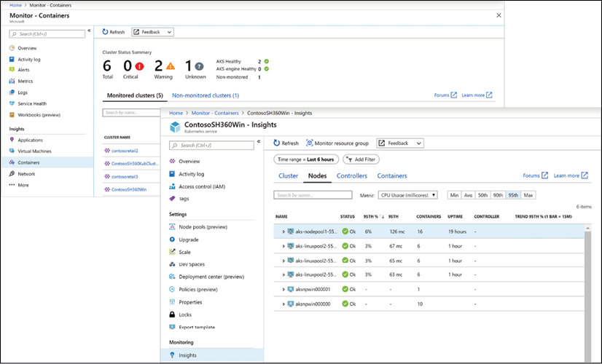
Task: Collapse the Monitor sidebar menu
Action: tap(89, 31)
